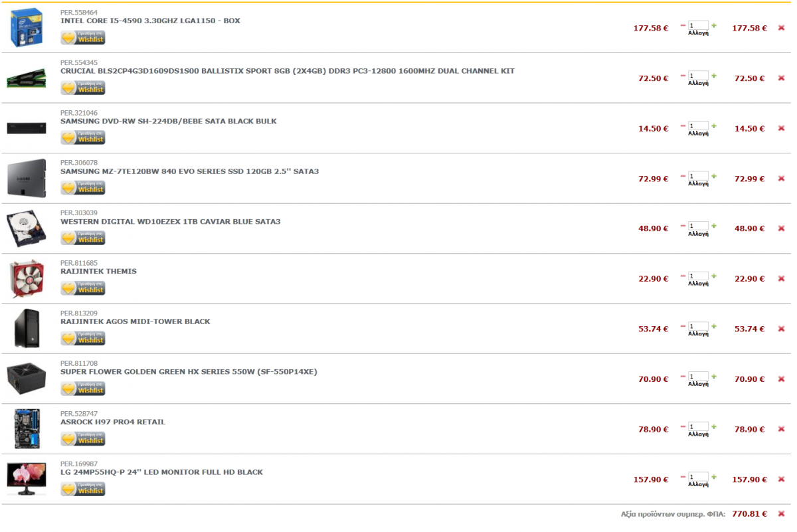Open the Raijintek Themis cooler thumbnail
Image resolution: width=797 pixels, height=532 pixels.
[27, 279]
